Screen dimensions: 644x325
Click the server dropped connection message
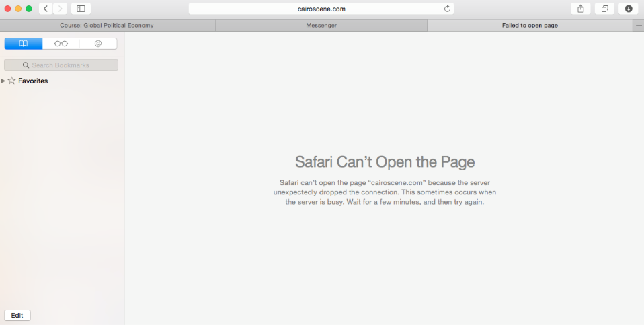point(385,192)
